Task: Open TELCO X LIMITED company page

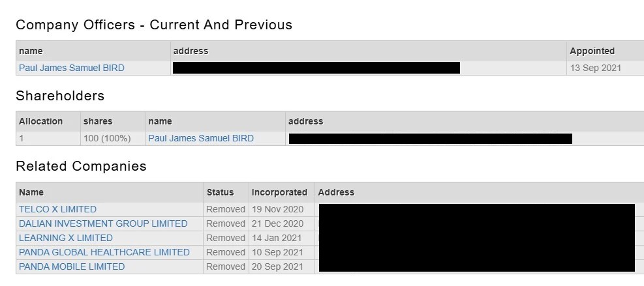Action: (x=57, y=209)
